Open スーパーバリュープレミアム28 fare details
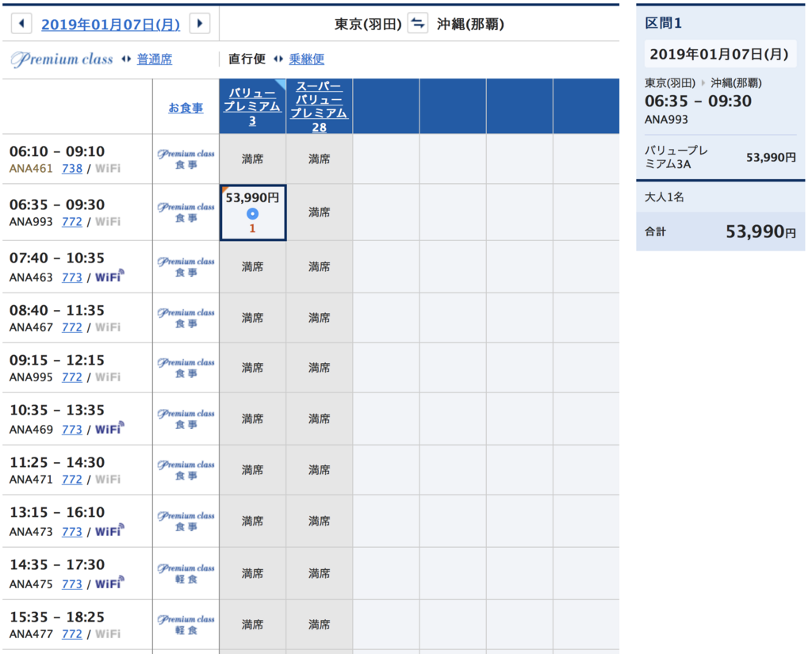The width and height of the screenshot is (812, 654). tap(319, 107)
